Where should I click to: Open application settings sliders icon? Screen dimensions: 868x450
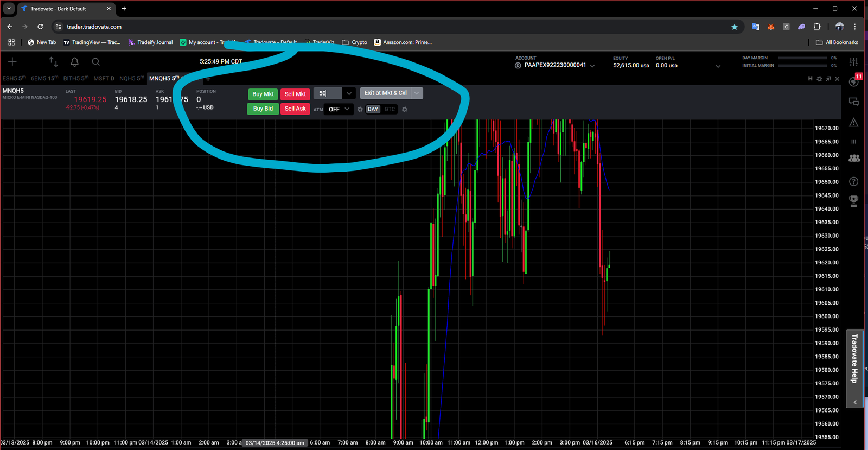[x=854, y=62]
